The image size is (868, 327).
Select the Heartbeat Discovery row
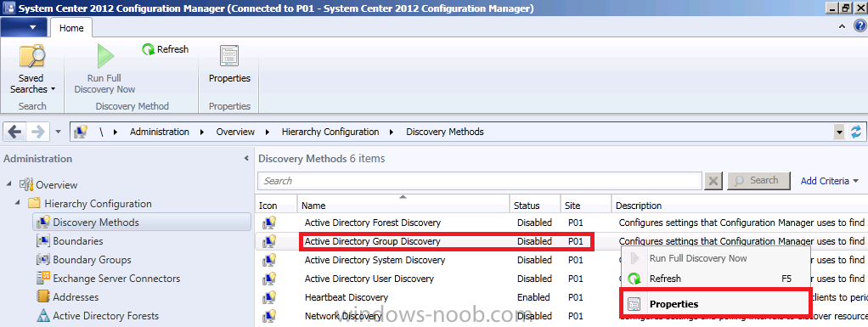(x=561, y=297)
